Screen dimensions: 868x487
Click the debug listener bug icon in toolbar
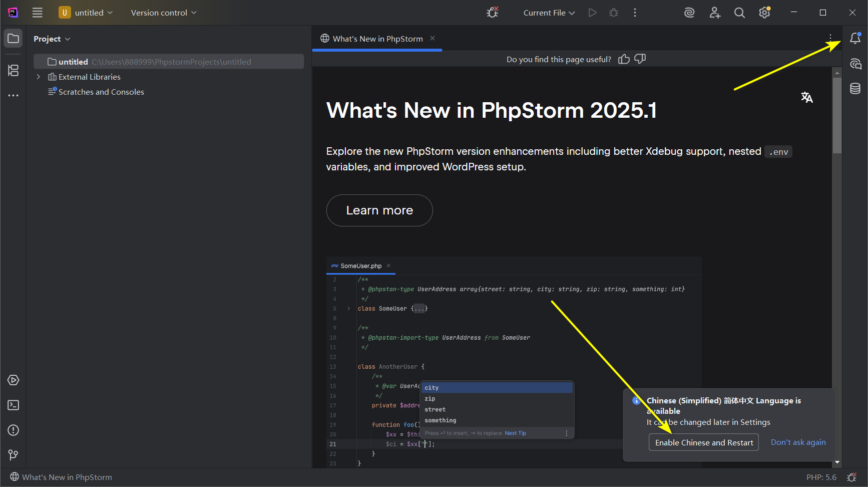pyautogui.click(x=493, y=13)
